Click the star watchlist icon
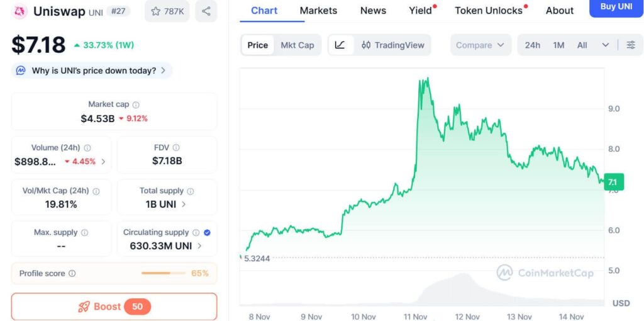 [156, 11]
